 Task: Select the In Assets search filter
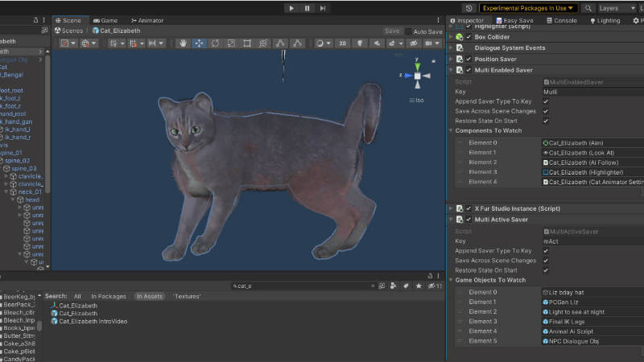click(150, 296)
